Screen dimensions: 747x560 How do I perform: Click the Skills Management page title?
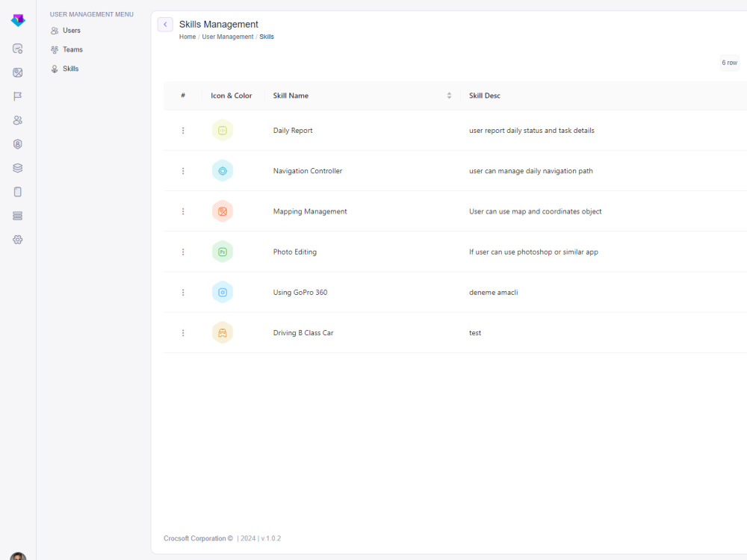click(219, 25)
